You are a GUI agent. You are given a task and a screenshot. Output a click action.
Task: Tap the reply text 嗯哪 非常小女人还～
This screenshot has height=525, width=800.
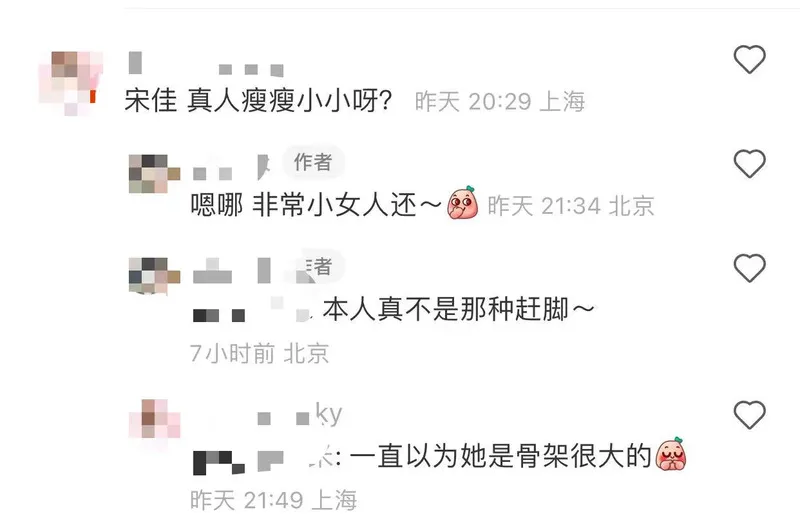coord(316,205)
